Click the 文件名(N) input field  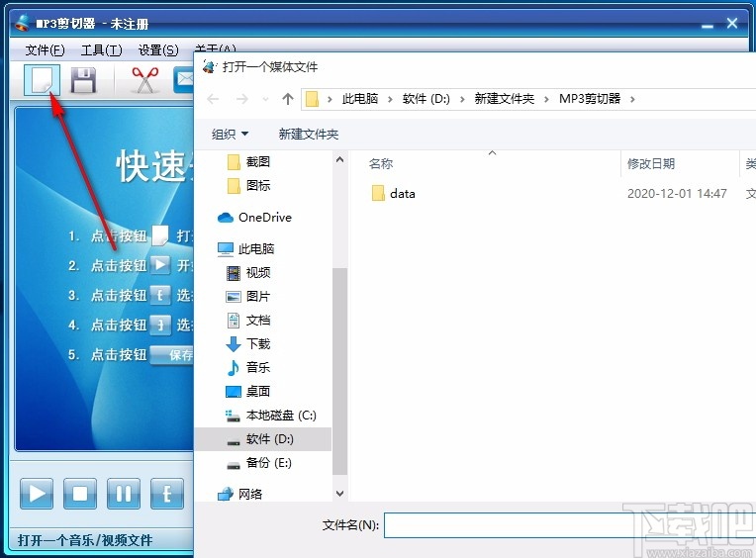tap(570, 525)
